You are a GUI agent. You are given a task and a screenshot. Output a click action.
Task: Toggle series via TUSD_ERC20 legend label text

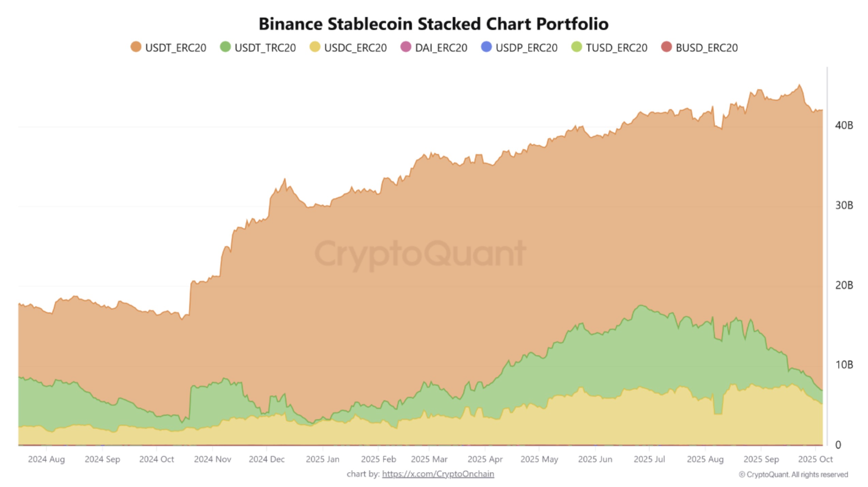(616, 48)
